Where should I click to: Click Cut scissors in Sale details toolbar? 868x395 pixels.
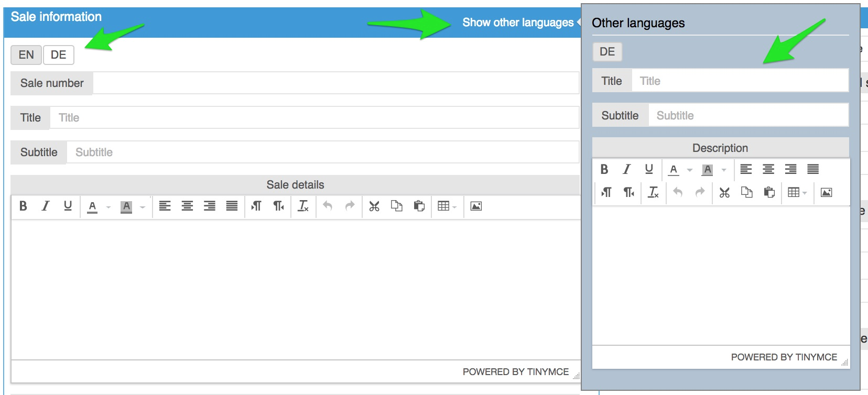coord(374,206)
